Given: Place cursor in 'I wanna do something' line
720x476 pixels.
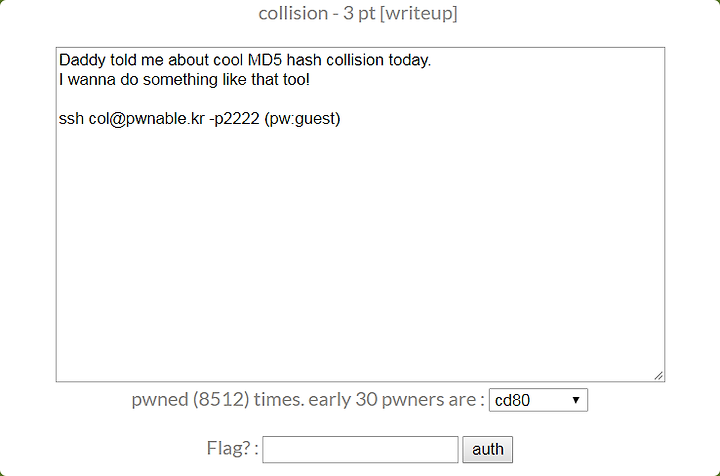Looking at the screenshot, I should point(184,80).
